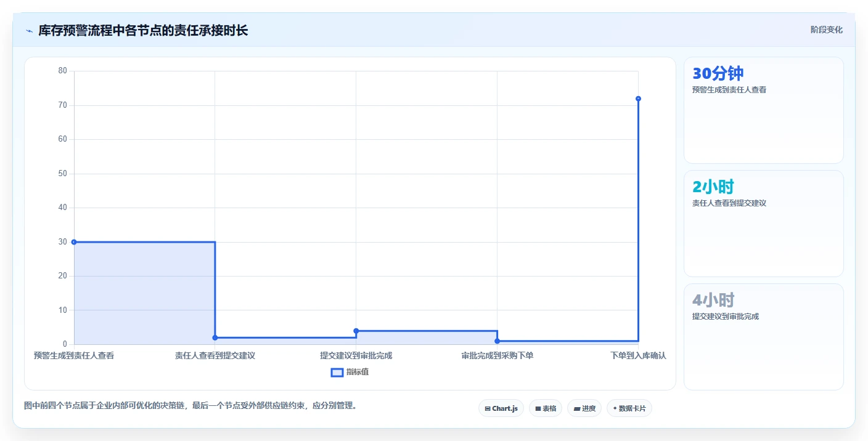Click the data point at 责任人查看到提交建议
The width and height of the screenshot is (868, 441).
pos(215,338)
